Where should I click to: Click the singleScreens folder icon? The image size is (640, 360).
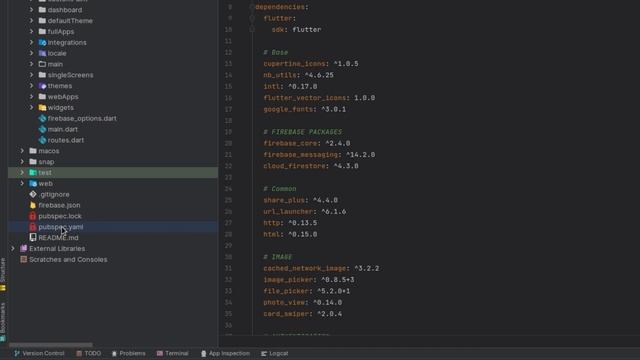pos(42,75)
